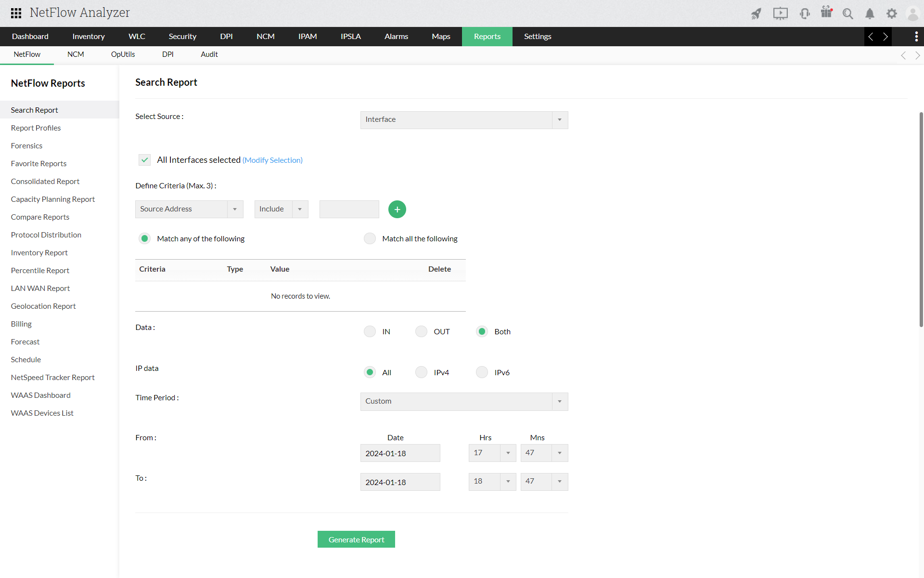Image resolution: width=924 pixels, height=578 pixels.
Task: Open the apps grid launcher icon
Action: [16, 13]
